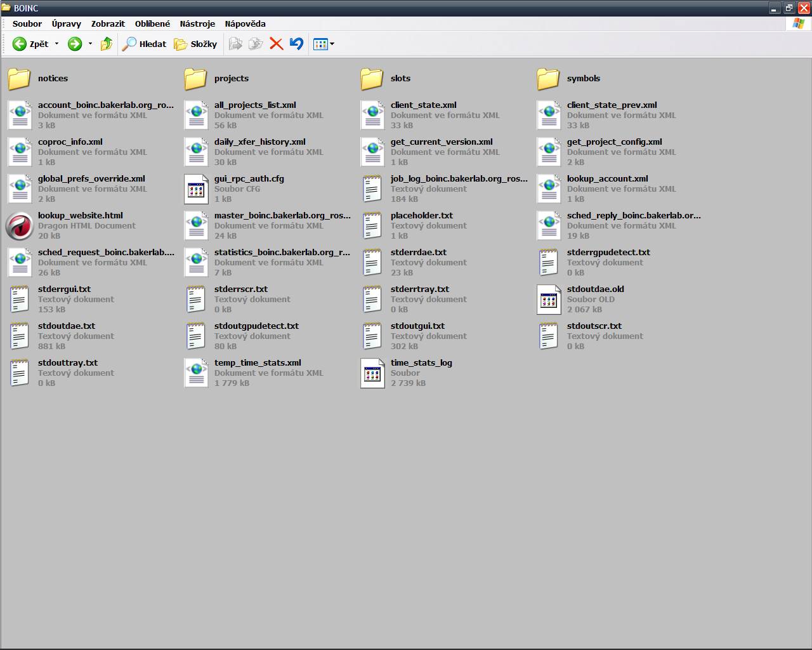Go back with the Zpět arrow icon
Image resolution: width=812 pixels, height=650 pixels.
coord(20,44)
